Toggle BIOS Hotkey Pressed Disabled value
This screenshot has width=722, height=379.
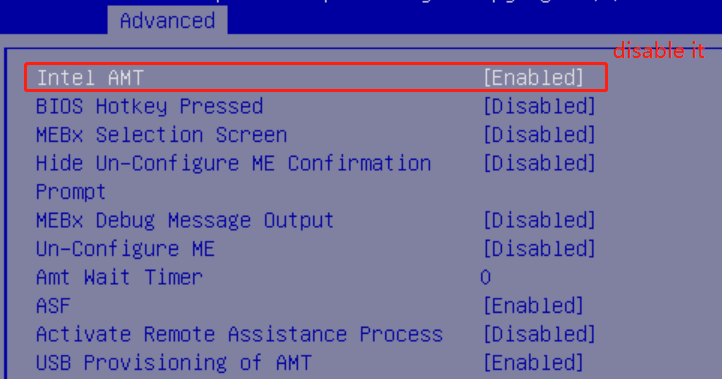pyautogui.click(x=539, y=106)
